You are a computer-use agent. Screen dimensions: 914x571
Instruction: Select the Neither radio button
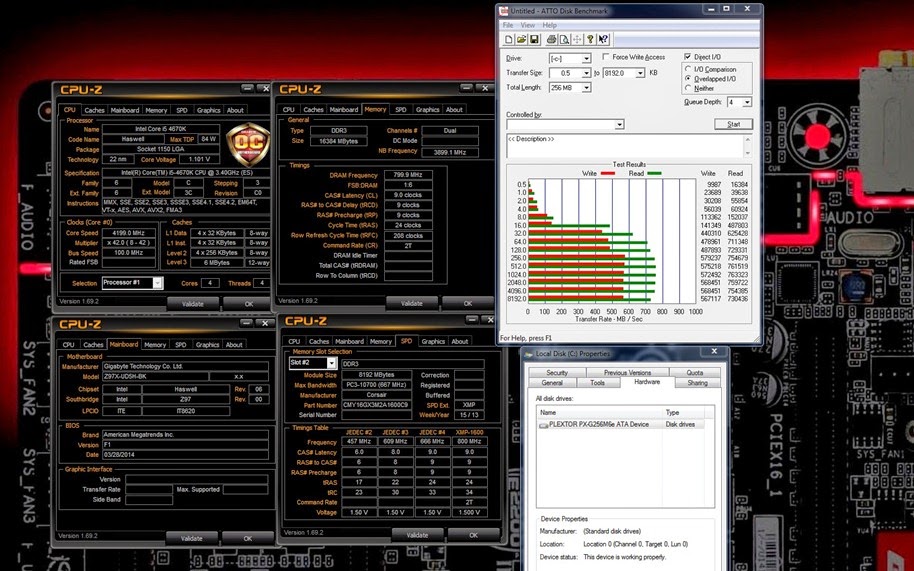point(688,88)
